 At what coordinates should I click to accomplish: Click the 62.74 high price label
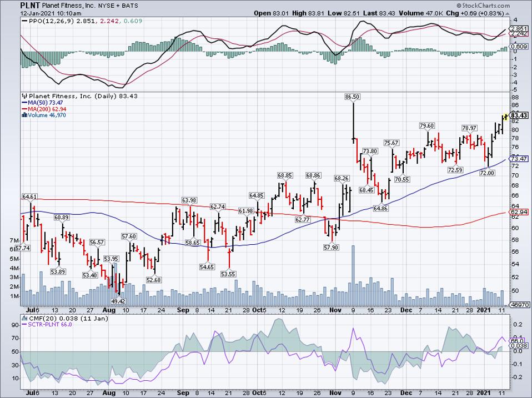218,207
